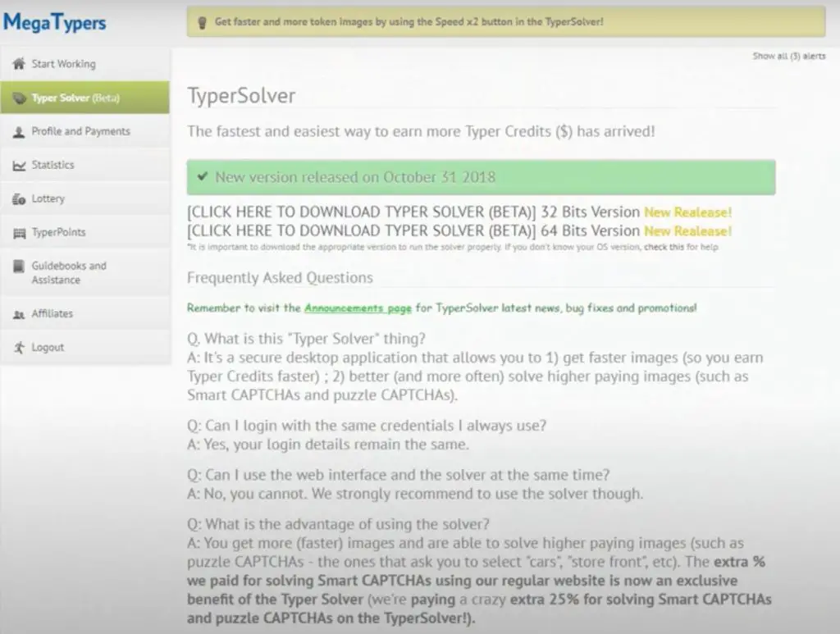
Task: Click the MegaTypers logo
Action: coord(55,22)
